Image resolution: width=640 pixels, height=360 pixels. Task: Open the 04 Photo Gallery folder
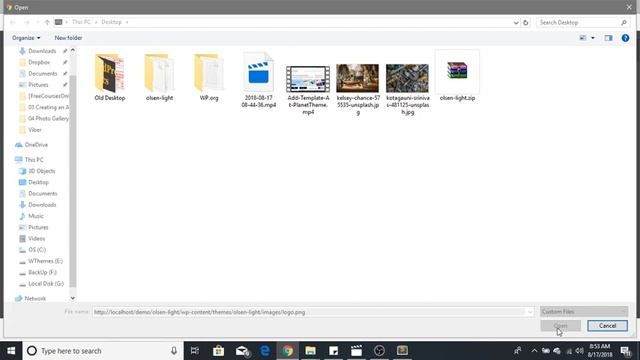[x=48, y=118]
